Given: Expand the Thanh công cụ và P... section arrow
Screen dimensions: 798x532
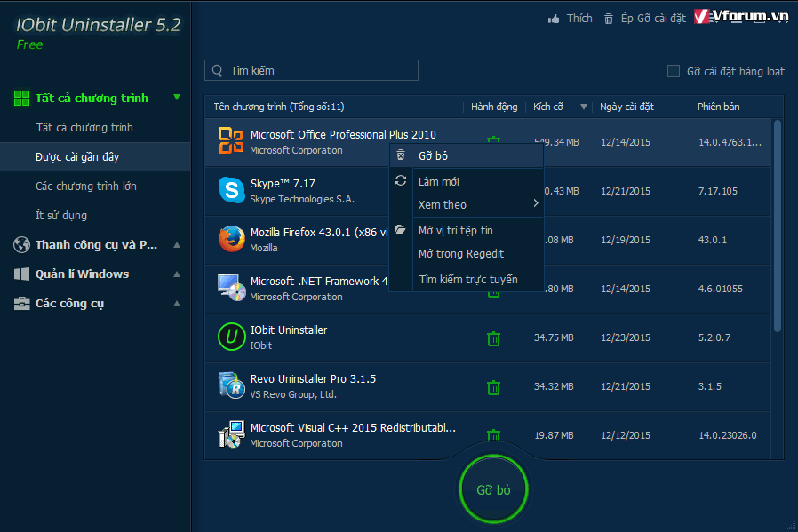Looking at the screenshot, I should (177, 244).
